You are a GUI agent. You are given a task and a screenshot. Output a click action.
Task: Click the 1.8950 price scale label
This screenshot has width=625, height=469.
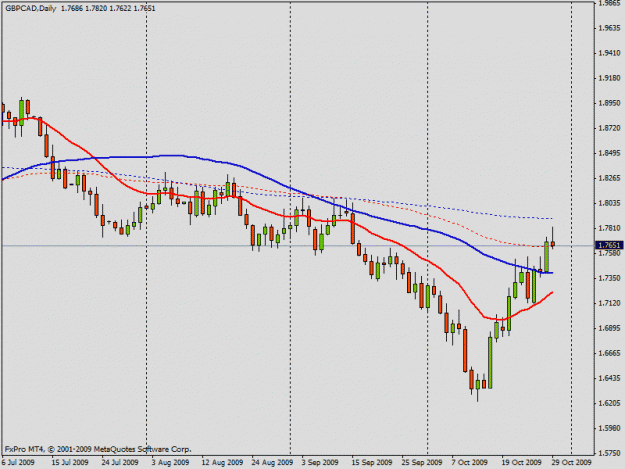(x=609, y=103)
